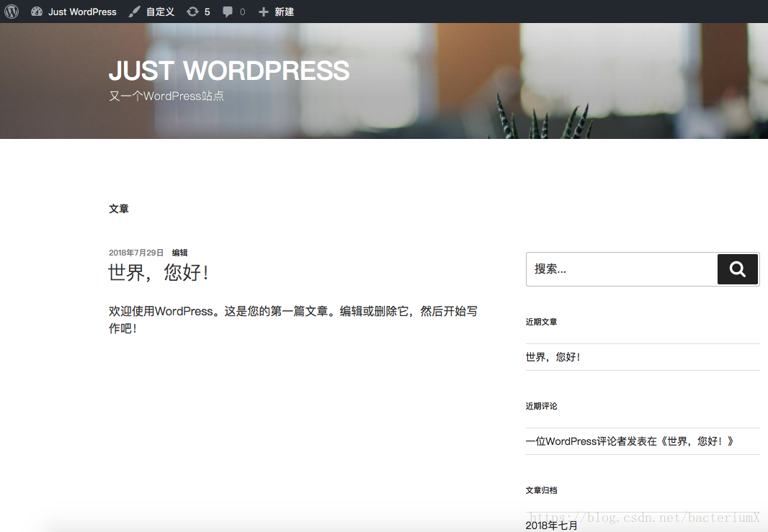Open the 2018年七月 archive link
Image resolution: width=768 pixels, height=532 pixels.
(552, 525)
